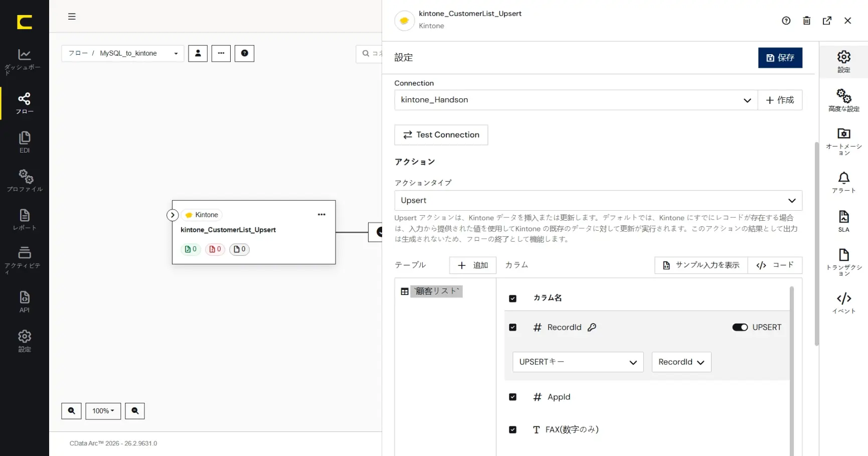
Task: Click the gray pending file counter badge
Action: click(x=240, y=249)
